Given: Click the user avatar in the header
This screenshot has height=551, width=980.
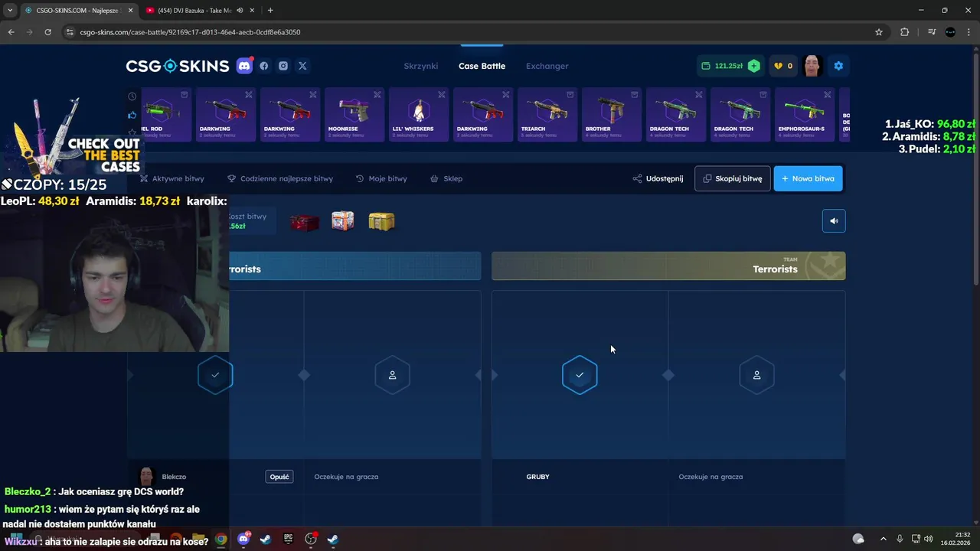Looking at the screenshot, I should pos(812,66).
